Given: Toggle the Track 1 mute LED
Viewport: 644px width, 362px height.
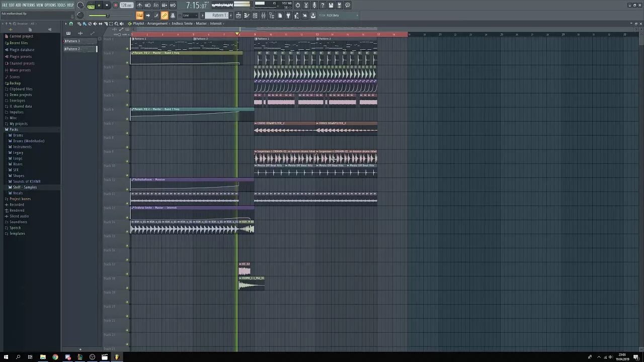Looking at the screenshot, I should [127, 49].
